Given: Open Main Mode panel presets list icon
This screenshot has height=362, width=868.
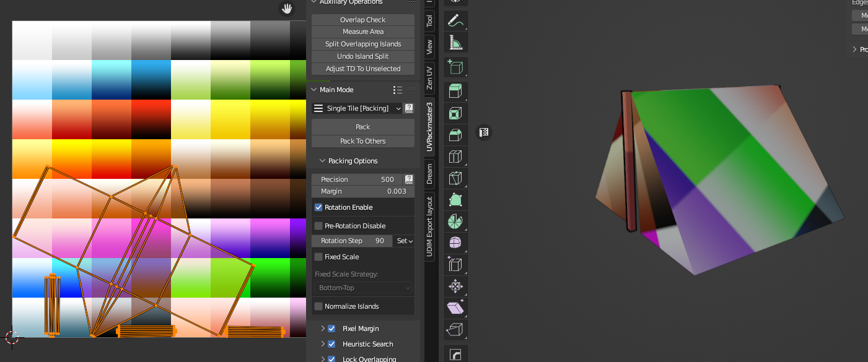Looking at the screenshot, I should coord(398,90).
